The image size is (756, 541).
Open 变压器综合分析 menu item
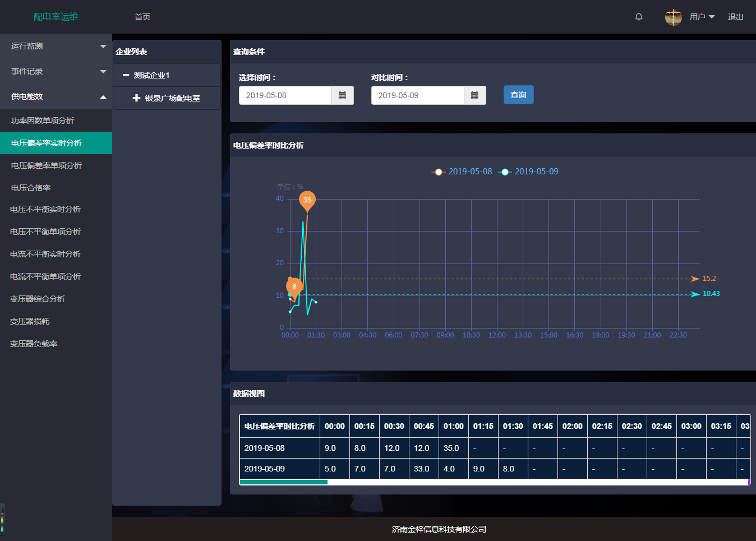tap(38, 299)
